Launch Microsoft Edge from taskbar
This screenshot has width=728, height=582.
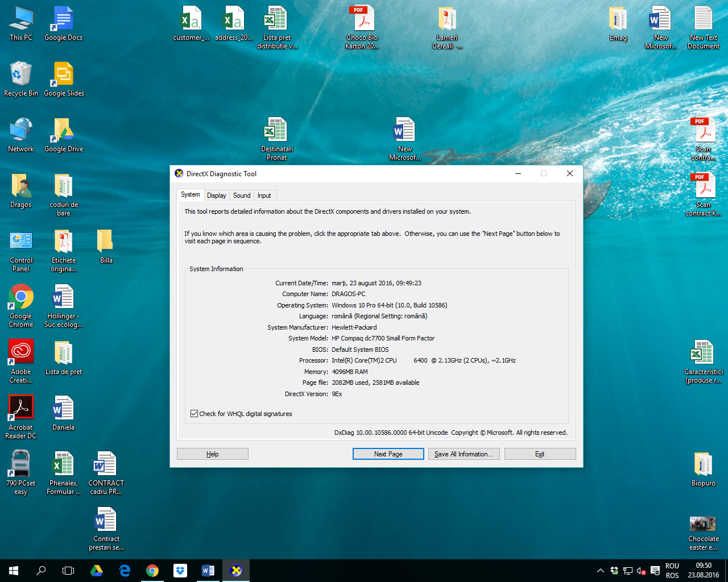pos(125,571)
